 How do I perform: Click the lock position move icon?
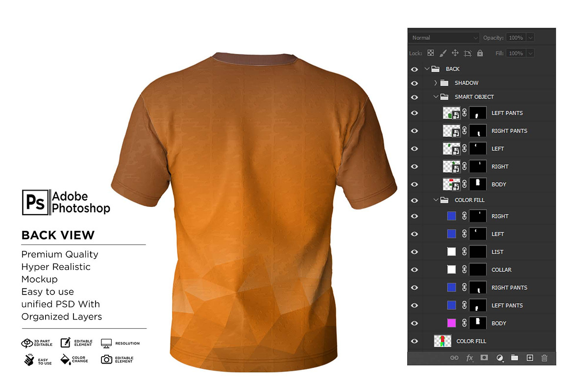coord(455,53)
